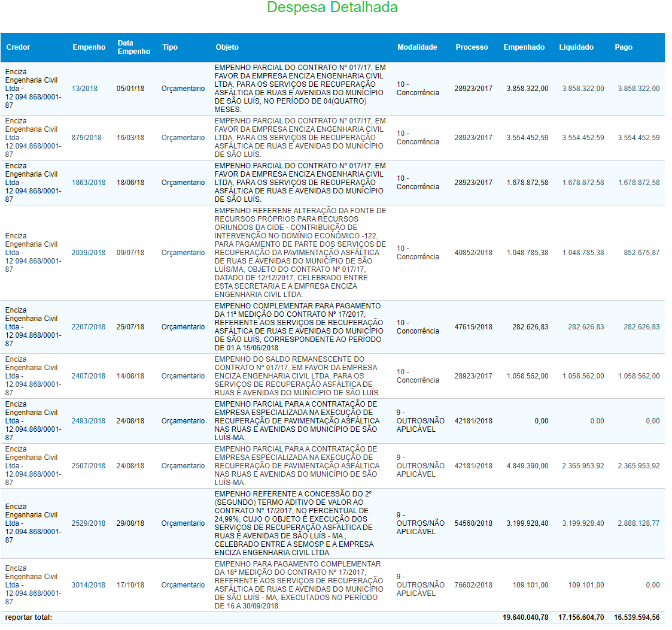Open empenho 879/2018 link
672x630 pixels.
pyautogui.click(x=86, y=138)
